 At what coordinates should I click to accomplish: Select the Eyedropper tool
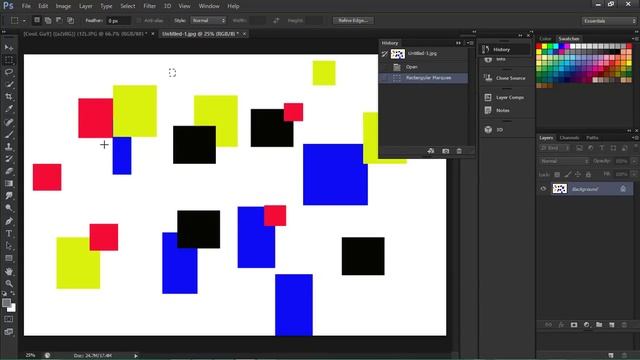[x=9, y=109]
